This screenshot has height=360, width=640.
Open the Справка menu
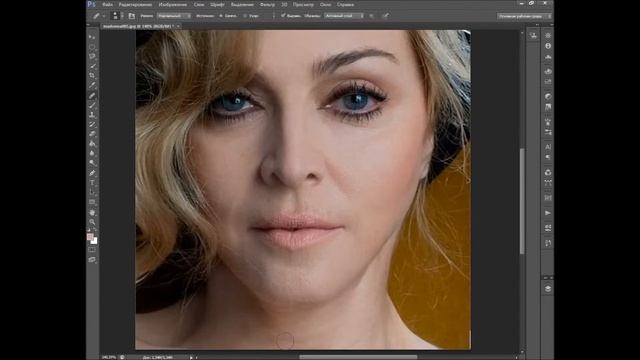345,4
